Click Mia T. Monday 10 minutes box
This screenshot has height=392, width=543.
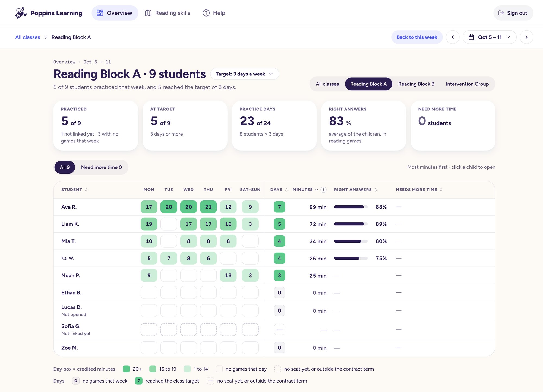coord(149,241)
